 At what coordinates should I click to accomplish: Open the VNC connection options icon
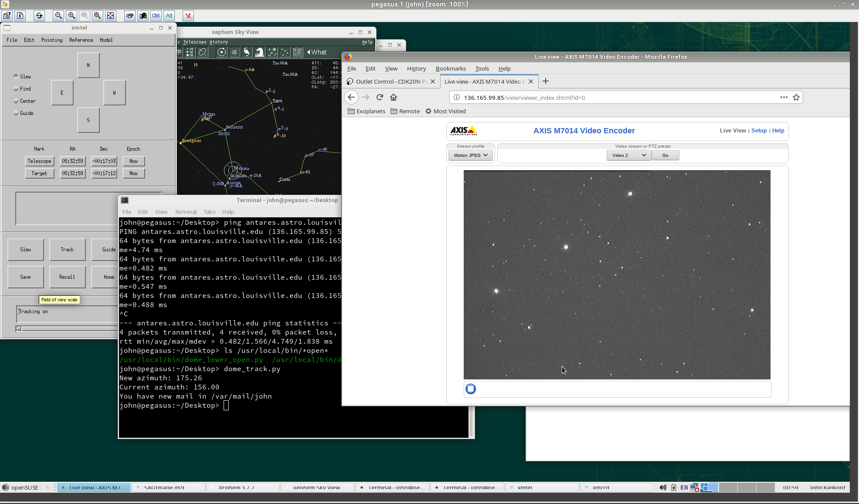7,16
